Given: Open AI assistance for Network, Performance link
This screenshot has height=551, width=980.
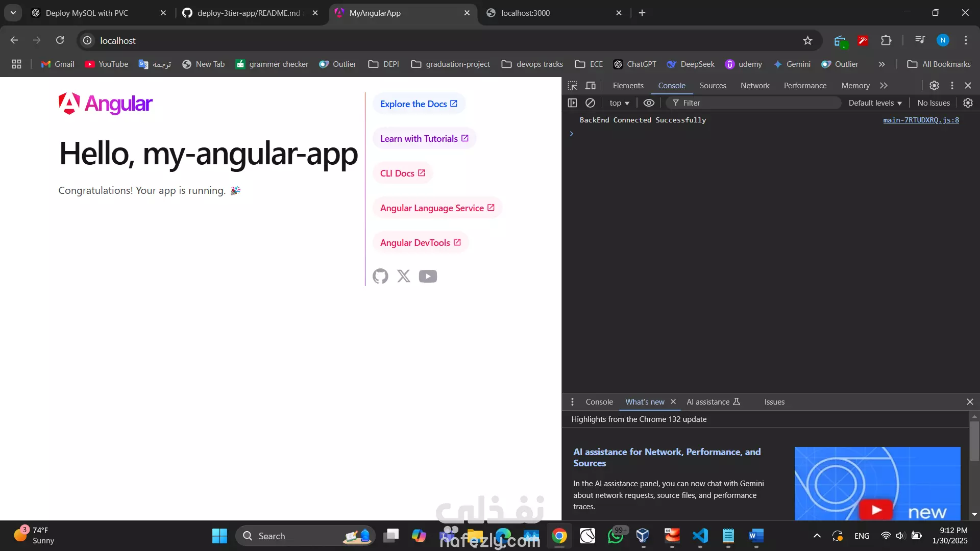Looking at the screenshot, I should (667, 458).
